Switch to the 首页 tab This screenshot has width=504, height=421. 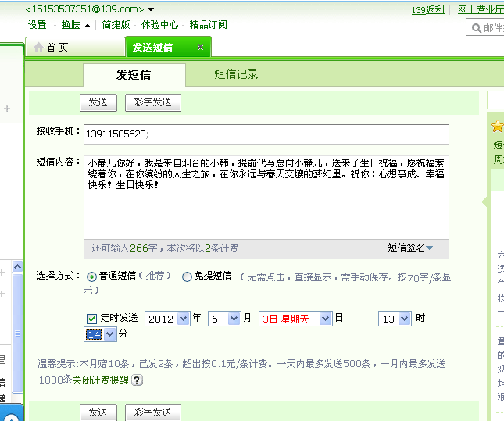coord(75,47)
